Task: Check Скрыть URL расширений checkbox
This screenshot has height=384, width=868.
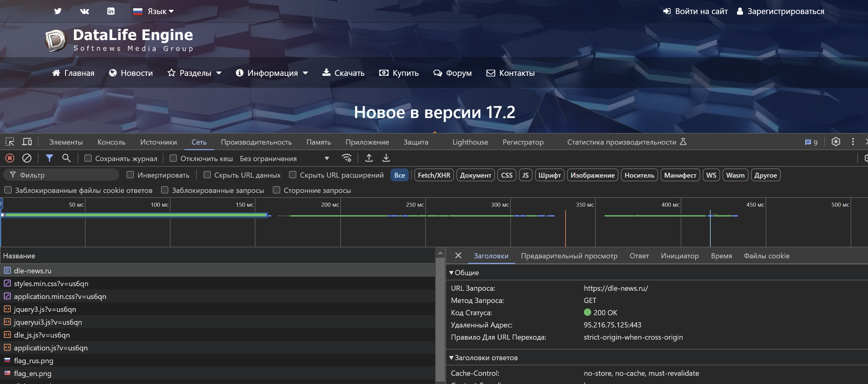Action: [x=293, y=175]
